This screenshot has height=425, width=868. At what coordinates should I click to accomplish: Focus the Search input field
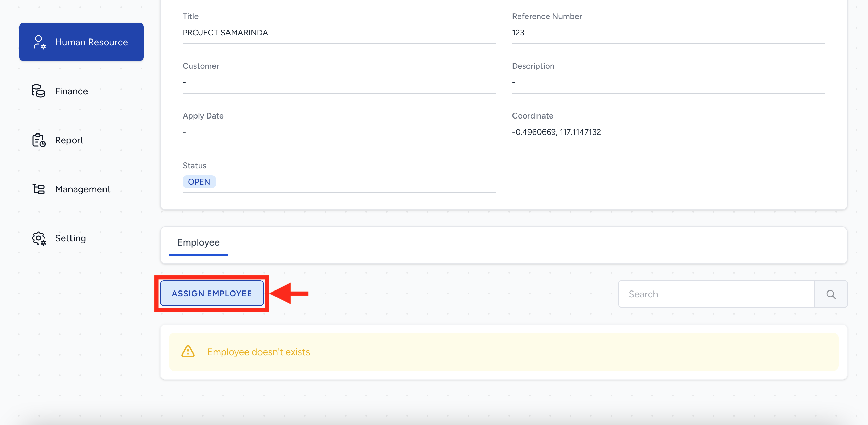point(716,294)
